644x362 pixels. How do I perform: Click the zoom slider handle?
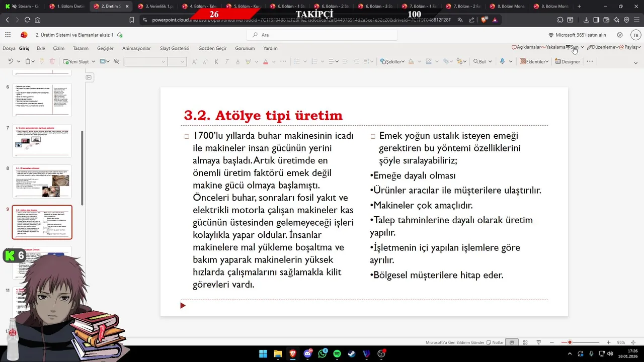[570, 342]
